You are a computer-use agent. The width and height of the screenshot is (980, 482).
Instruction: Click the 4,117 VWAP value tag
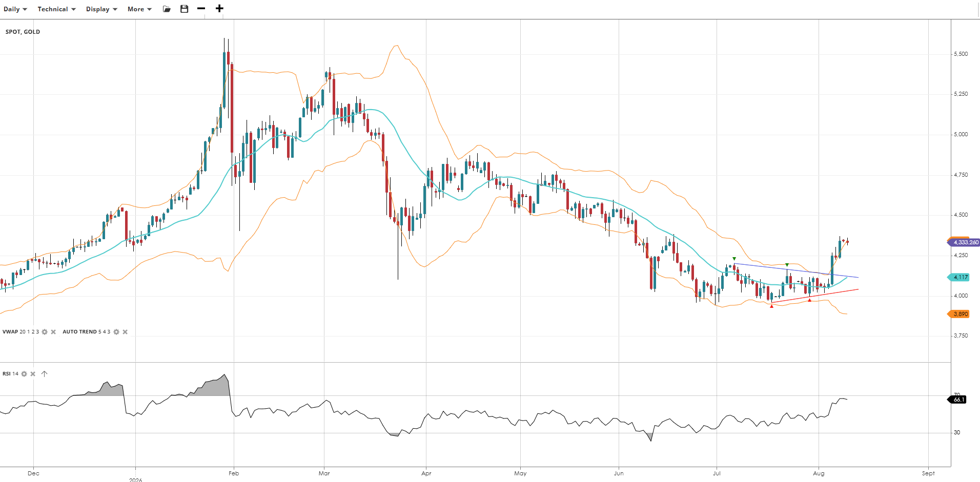click(x=959, y=277)
